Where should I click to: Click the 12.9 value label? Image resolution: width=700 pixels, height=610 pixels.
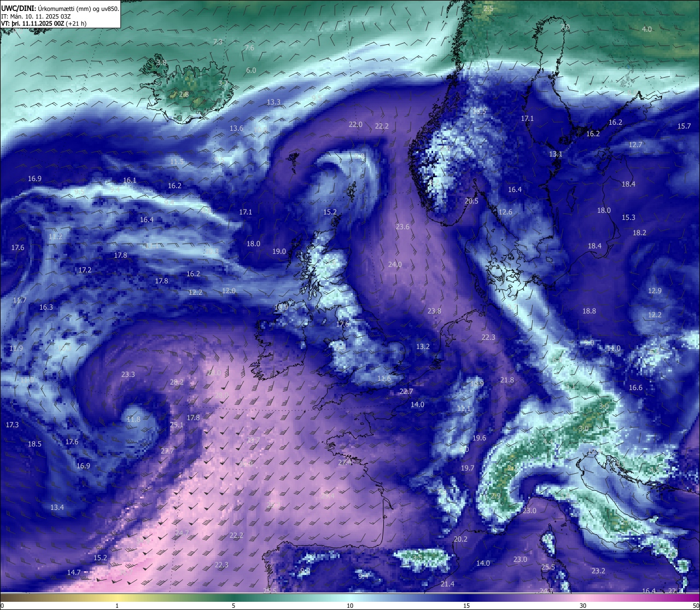655,291
